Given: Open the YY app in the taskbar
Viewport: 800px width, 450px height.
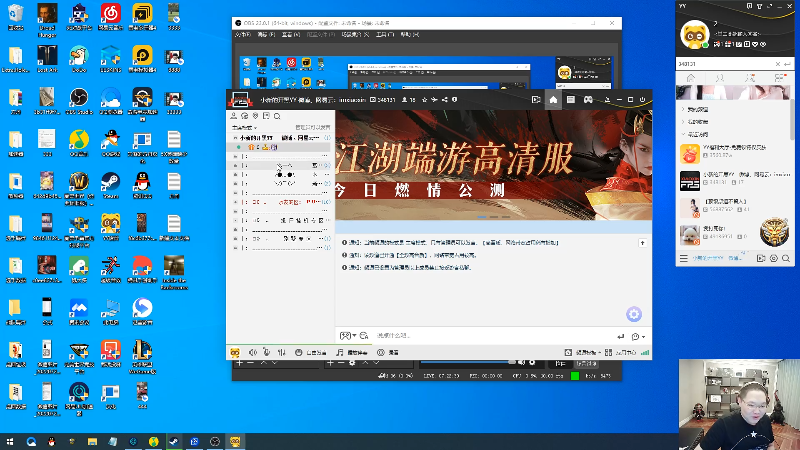Looking at the screenshot, I should tap(235, 442).
